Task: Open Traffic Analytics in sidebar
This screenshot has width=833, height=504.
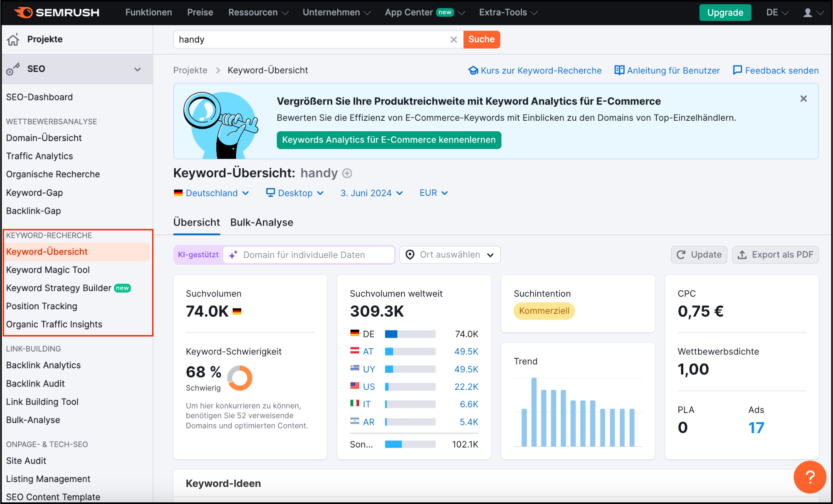Action: pyautogui.click(x=39, y=156)
